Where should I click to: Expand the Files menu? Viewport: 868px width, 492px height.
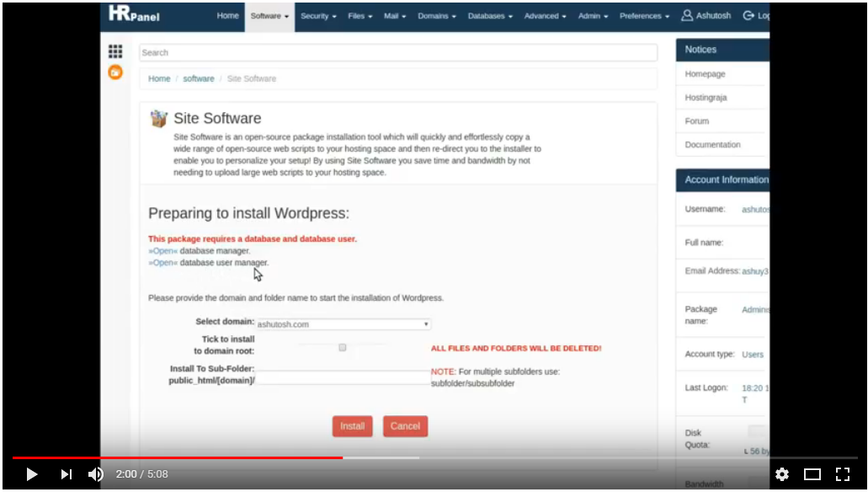(x=359, y=16)
